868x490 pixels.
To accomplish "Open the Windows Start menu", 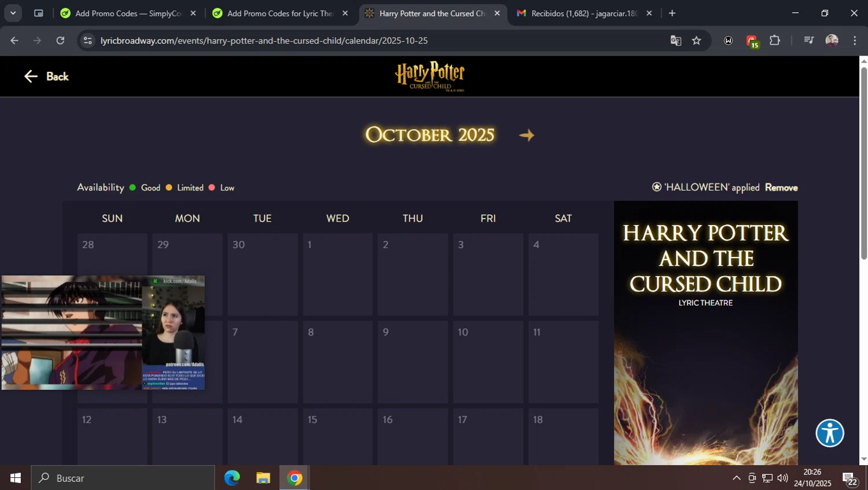I will pos(16,478).
